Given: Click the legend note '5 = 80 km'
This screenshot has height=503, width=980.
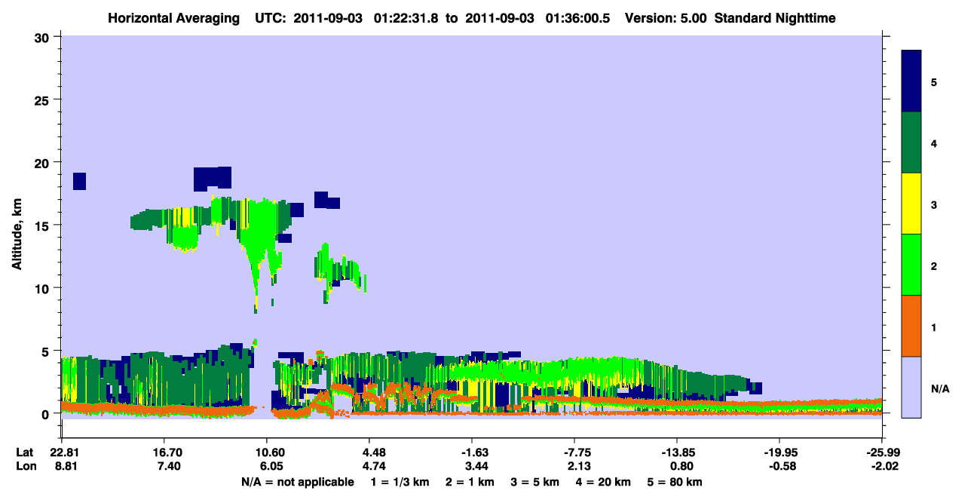Looking at the screenshot, I should [x=675, y=482].
